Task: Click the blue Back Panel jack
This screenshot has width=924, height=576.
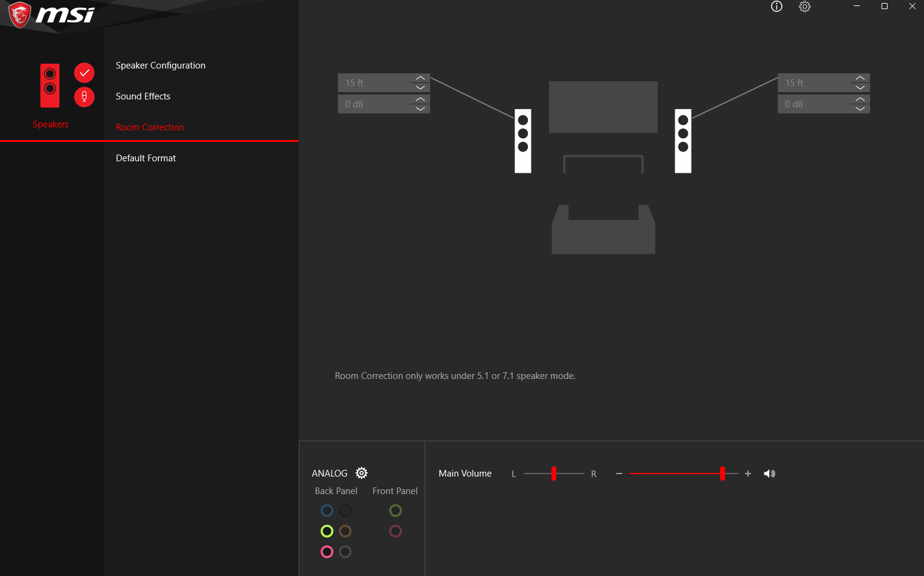Action: (x=327, y=511)
